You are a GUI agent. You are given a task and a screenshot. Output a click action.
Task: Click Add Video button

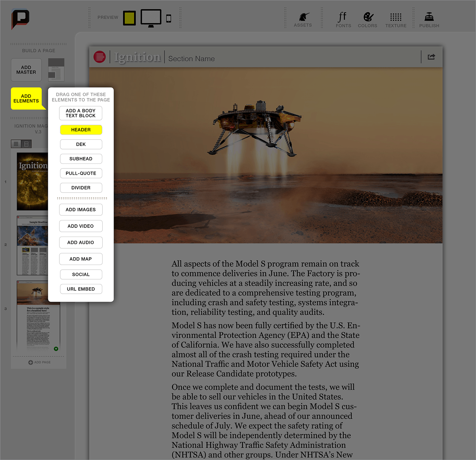(81, 226)
